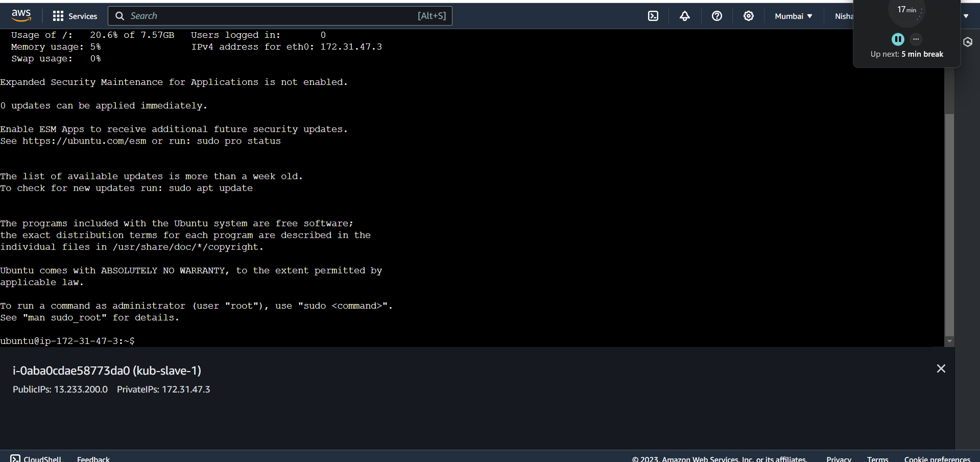The image size is (980, 462).
Task: Open CloudShell from the top navigation bar
Action: pos(653,16)
